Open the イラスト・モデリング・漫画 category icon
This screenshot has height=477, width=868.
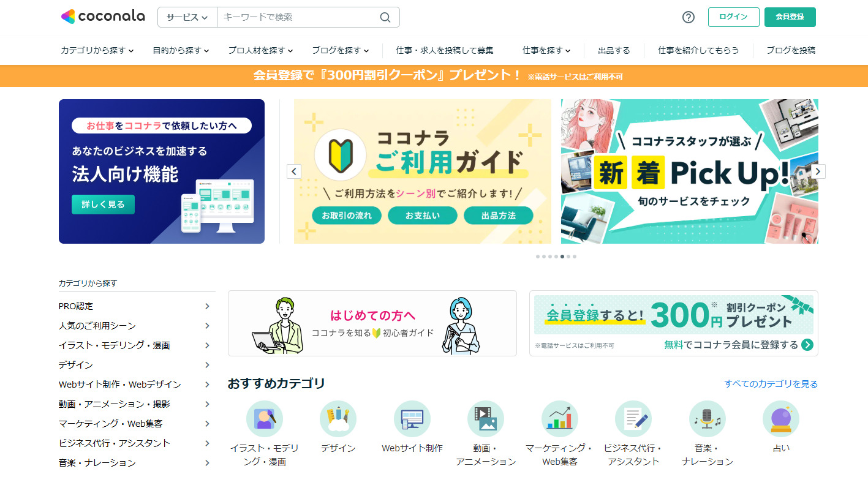coord(265,419)
